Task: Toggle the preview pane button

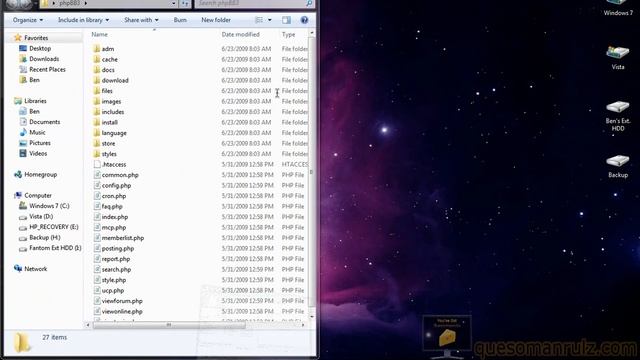Action: [287, 20]
